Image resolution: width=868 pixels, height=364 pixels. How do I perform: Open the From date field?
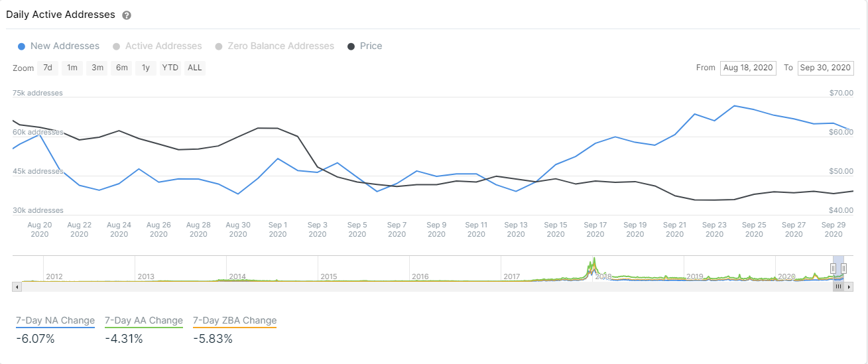point(748,68)
